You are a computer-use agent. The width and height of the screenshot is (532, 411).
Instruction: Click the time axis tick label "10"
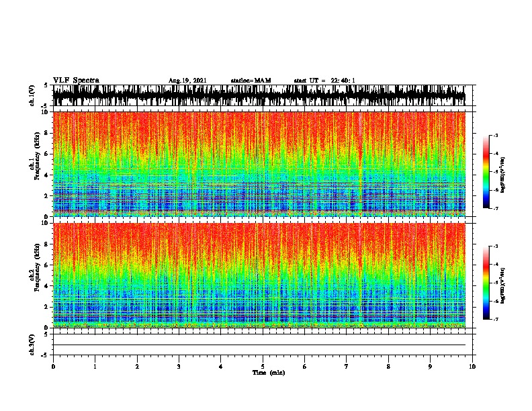472,366
